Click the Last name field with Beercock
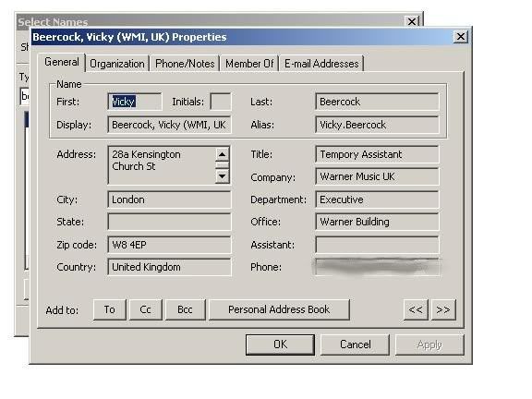This screenshot has height=399, width=532. tap(377, 102)
